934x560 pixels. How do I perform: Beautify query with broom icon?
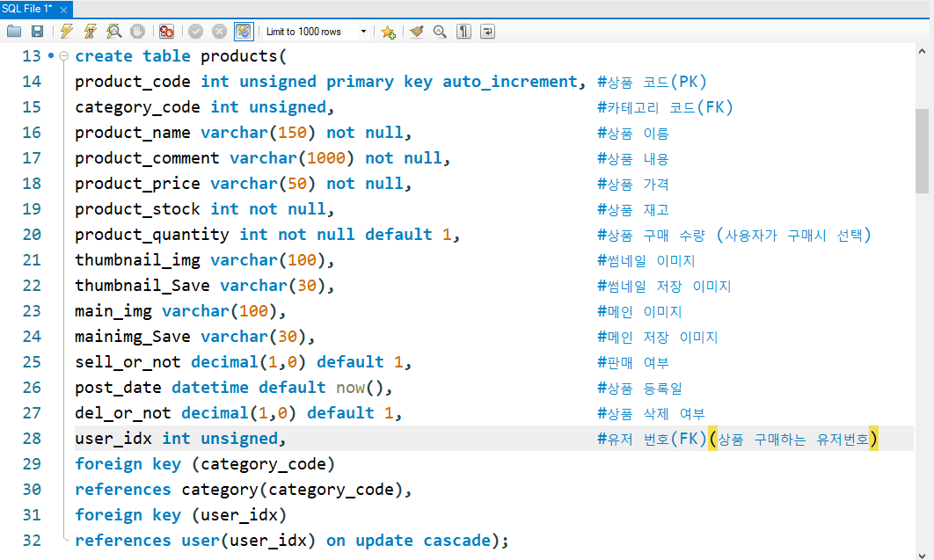pos(416,32)
